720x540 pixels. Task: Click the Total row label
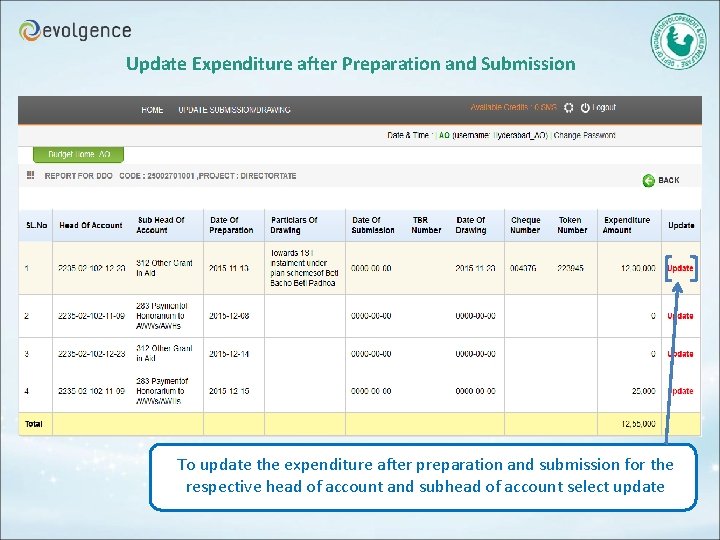34,424
